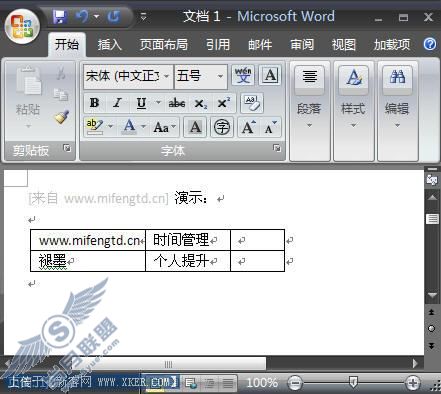Screen dimensions: 441x394
Task: Click the text 演示:
Action: pos(191,199)
